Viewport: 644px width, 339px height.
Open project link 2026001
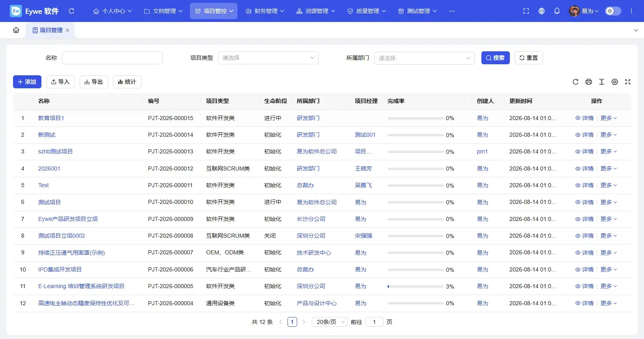click(x=49, y=168)
